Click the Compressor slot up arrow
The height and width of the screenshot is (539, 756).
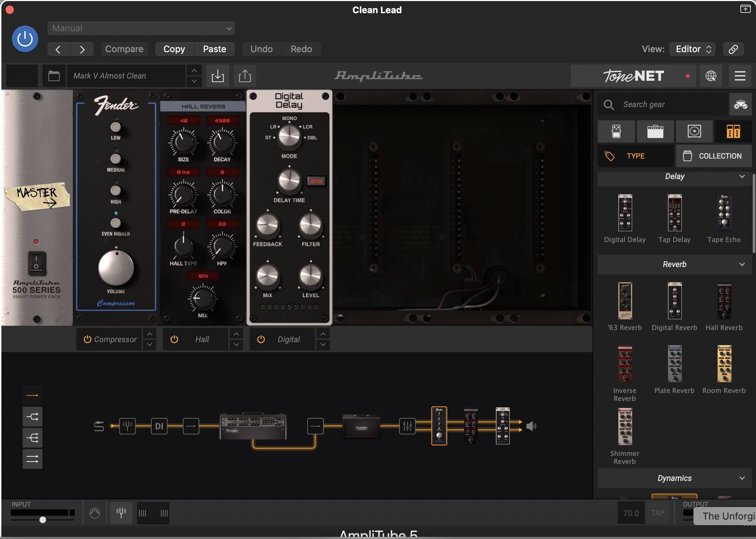tap(150, 334)
